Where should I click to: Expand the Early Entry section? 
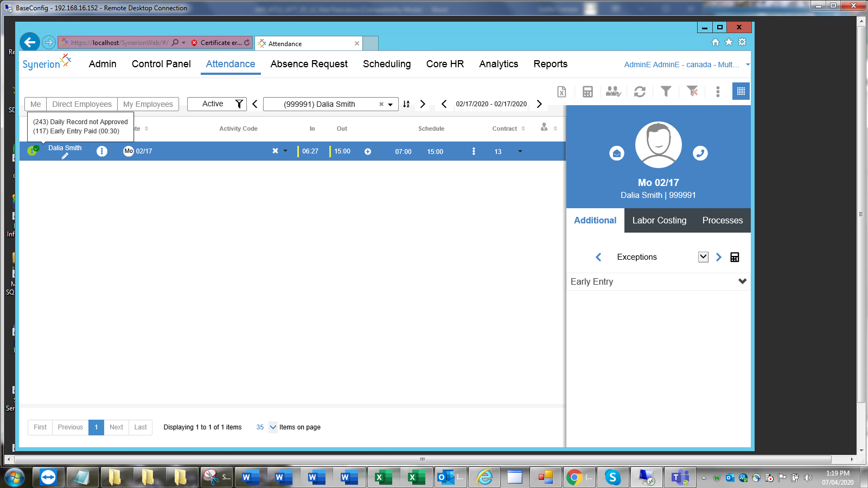(742, 281)
